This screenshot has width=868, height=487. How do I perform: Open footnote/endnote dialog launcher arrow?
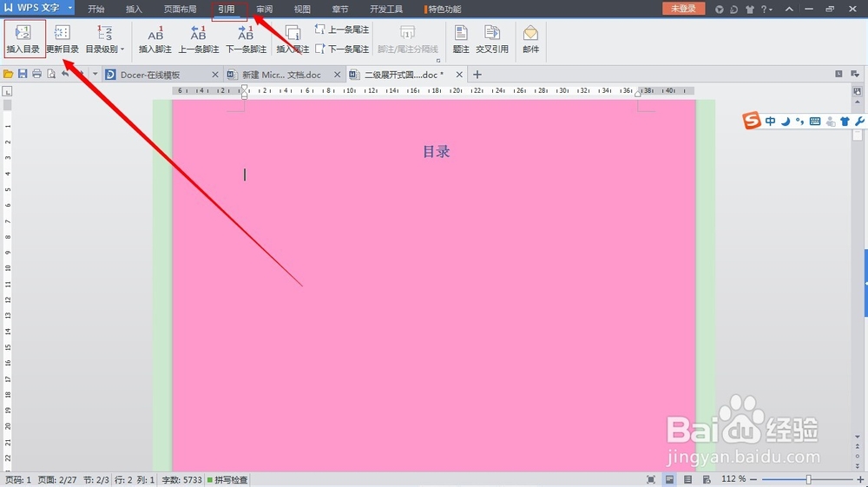[437, 60]
